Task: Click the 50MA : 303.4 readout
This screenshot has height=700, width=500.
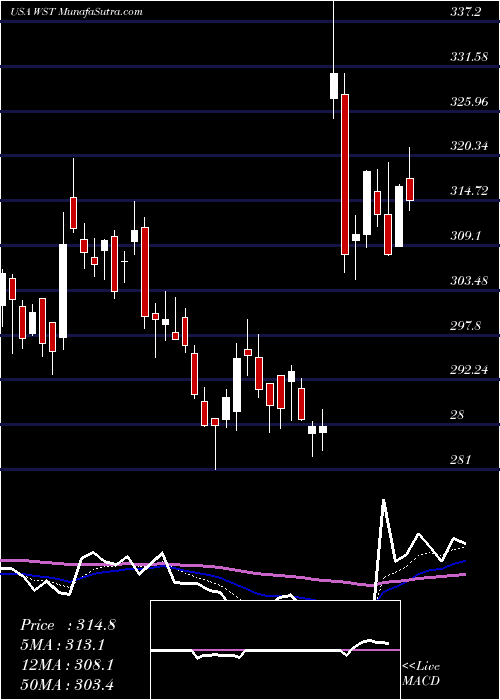Action: pyautogui.click(x=68, y=684)
